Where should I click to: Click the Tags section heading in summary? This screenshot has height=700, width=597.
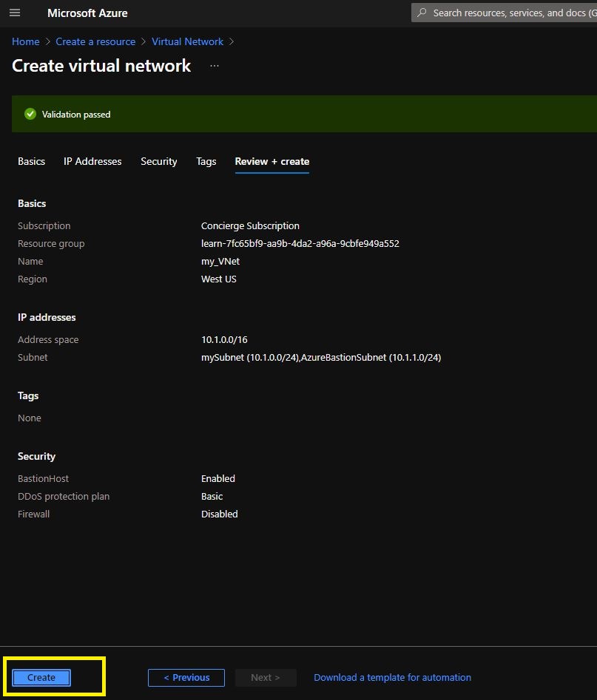tap(28, 396)
